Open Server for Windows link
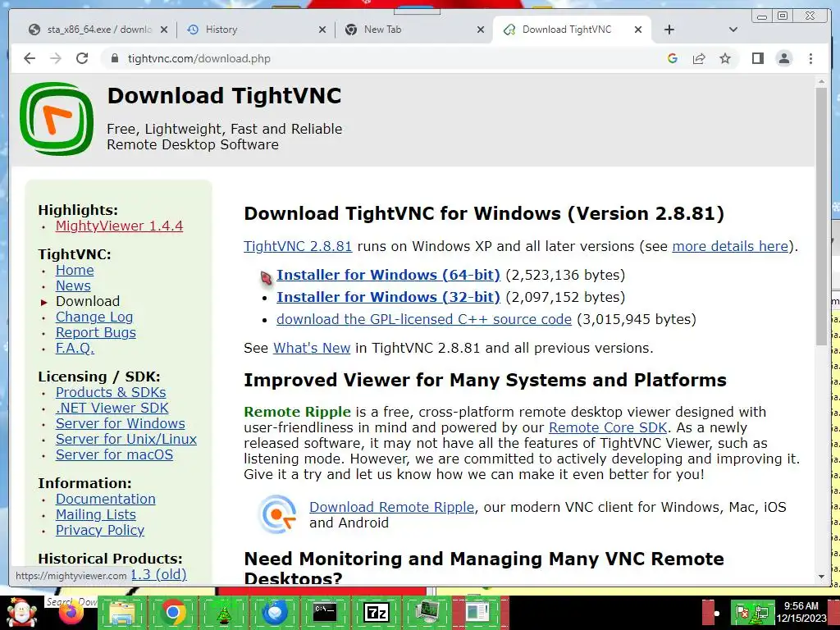The height and width of the screenshot is (630, 840). (x=121, y=424)
